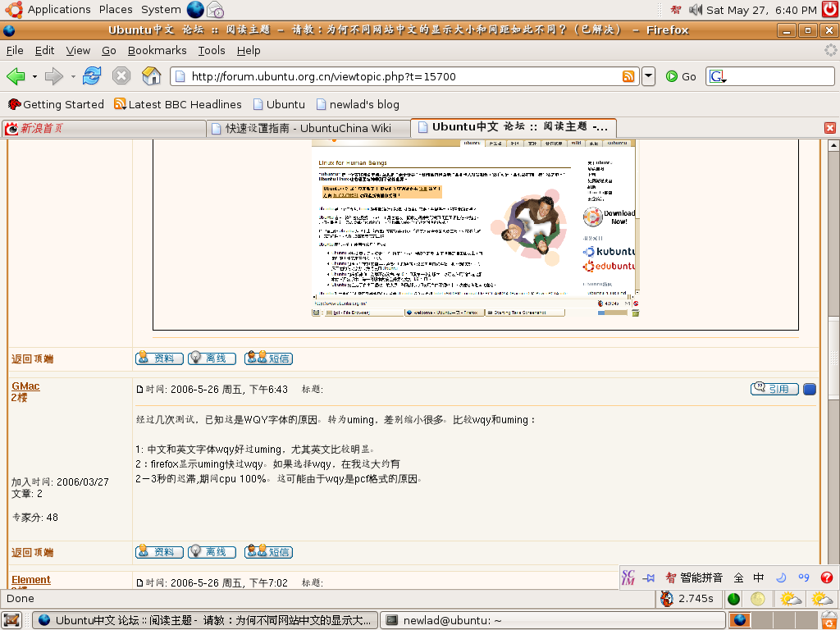Click the orange RSS feed icon in address bar
840x630 pixels.
pos(628,76)
